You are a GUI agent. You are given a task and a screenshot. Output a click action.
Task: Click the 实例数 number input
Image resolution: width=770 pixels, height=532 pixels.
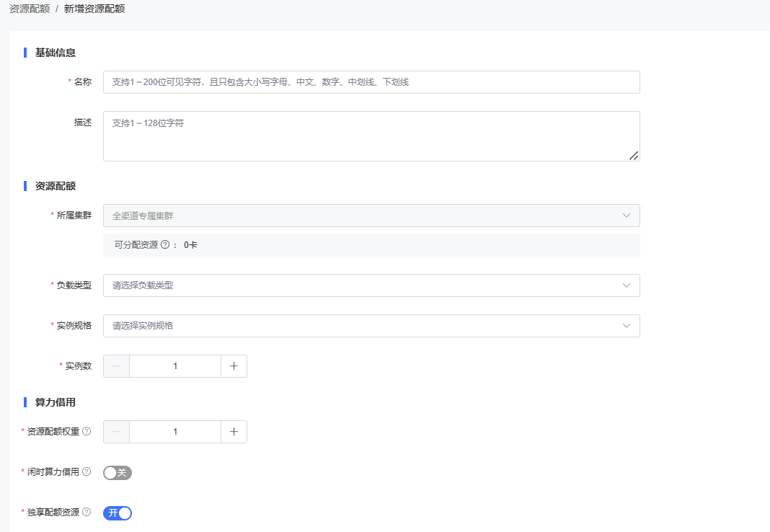point(175,366)
